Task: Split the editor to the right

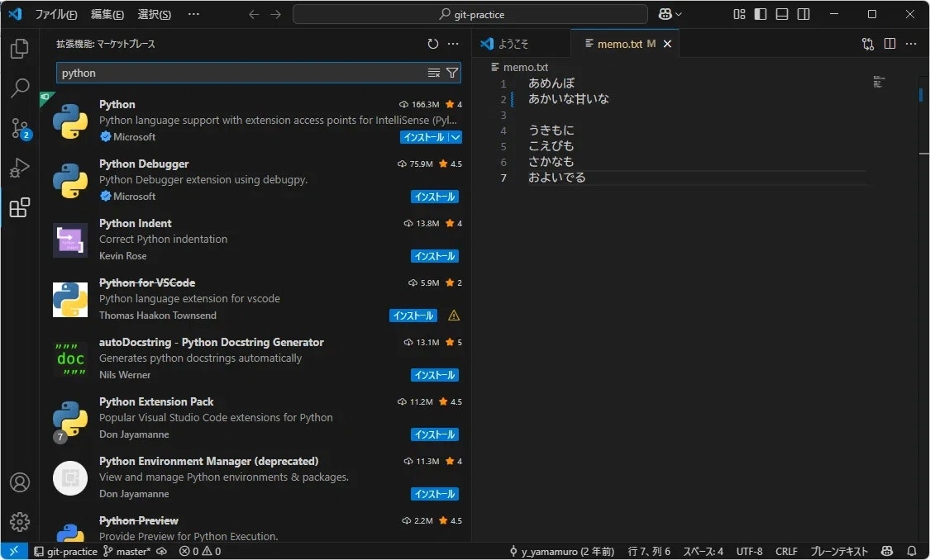Action: point(889,44)
